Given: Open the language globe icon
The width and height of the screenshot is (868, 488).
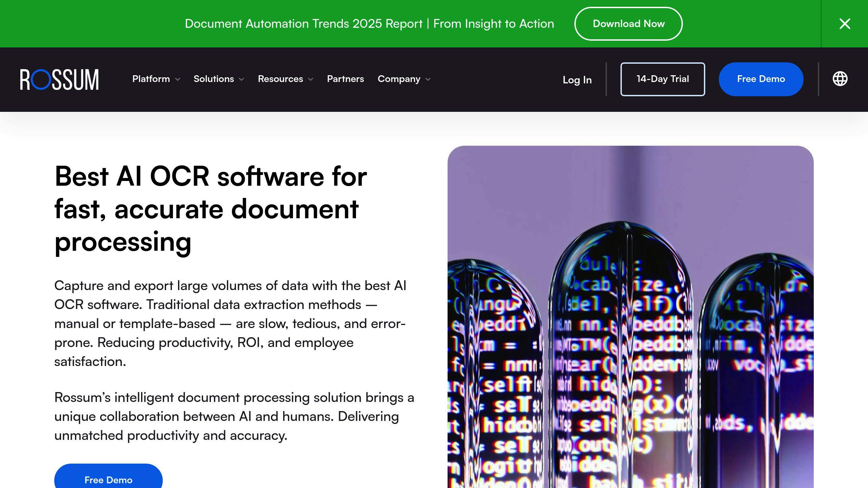Looking at the screenshot, I should (840, 79).
